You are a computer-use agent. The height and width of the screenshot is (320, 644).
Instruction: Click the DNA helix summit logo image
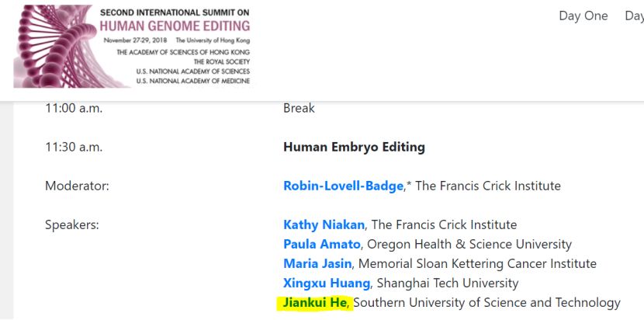(x=132, y=46)
